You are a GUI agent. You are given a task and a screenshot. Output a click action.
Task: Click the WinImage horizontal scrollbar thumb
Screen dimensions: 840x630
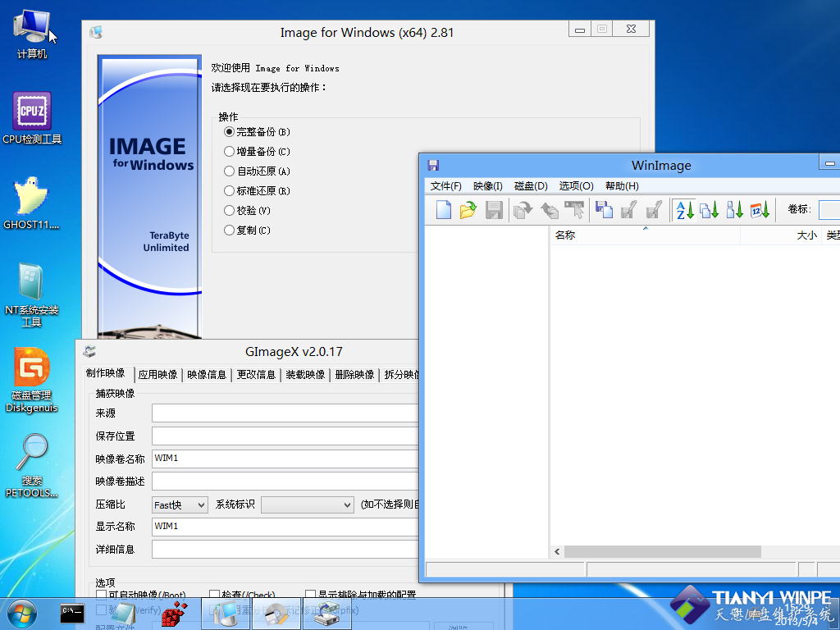(663, 552)
